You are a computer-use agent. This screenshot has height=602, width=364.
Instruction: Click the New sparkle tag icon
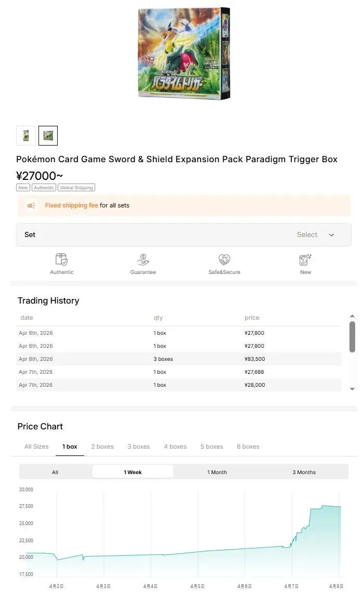tap(305, 259)
